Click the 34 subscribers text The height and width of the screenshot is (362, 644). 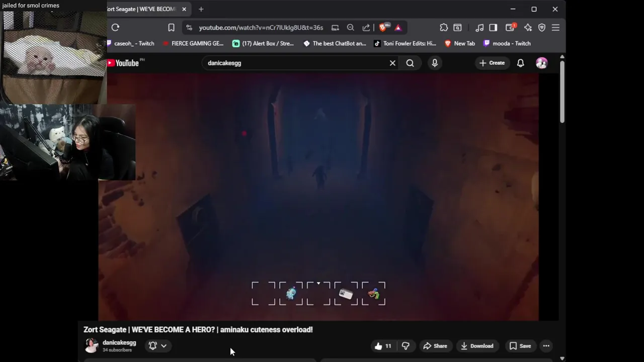(117, 350)
